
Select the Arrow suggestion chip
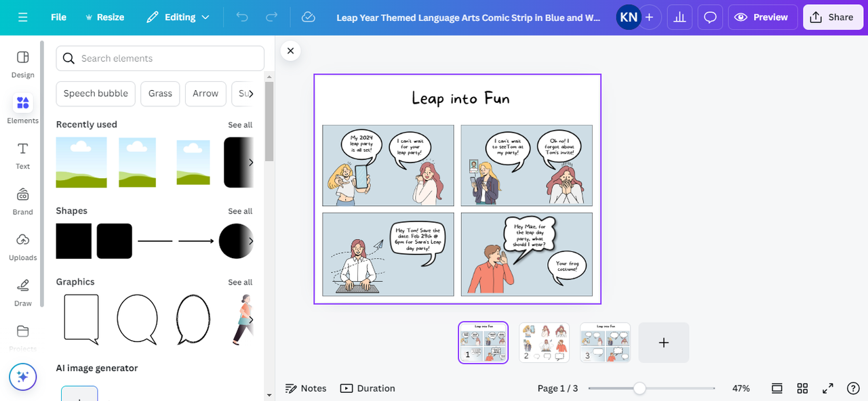coord(205,93)
